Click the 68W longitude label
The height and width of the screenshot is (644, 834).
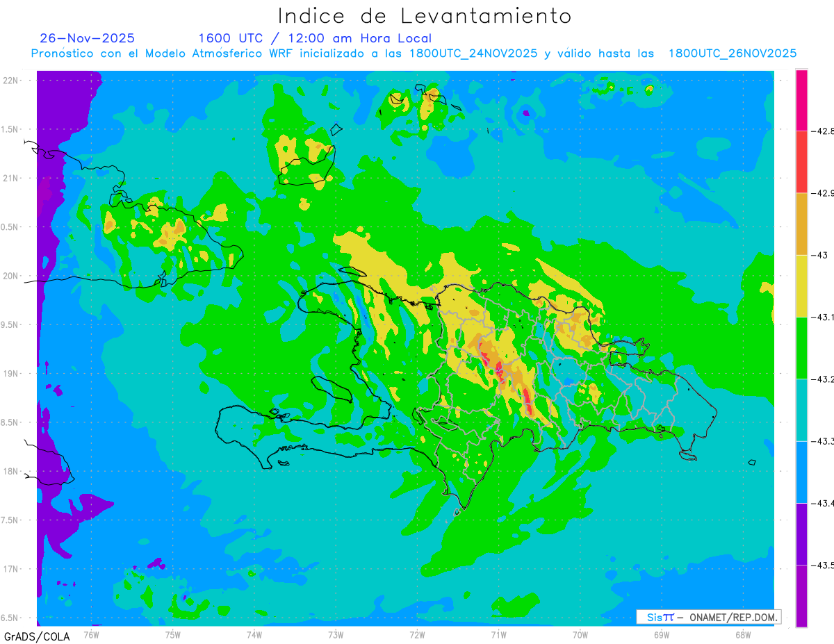pyautogui.click(x=742, y=634)
